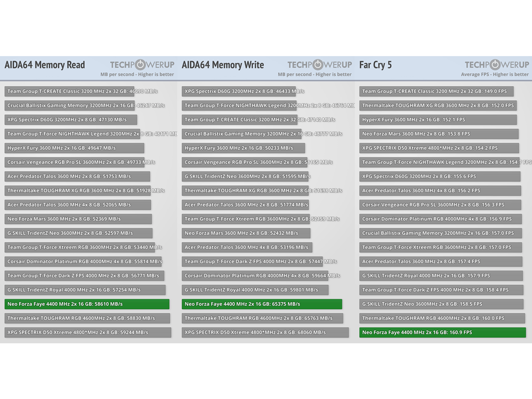The height and width of the screenshot is (399, 532).
Task: Click the HyperX Fury 49647 MB/s bar
Action: (74, 148)
